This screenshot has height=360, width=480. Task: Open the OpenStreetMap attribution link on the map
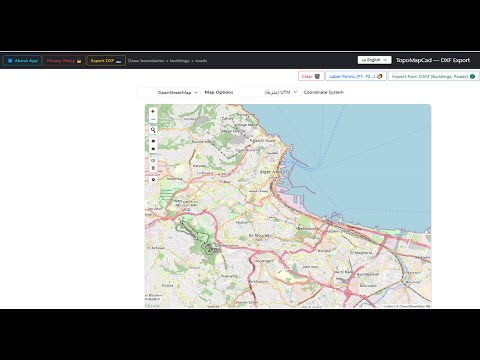[x=412, y=306]
